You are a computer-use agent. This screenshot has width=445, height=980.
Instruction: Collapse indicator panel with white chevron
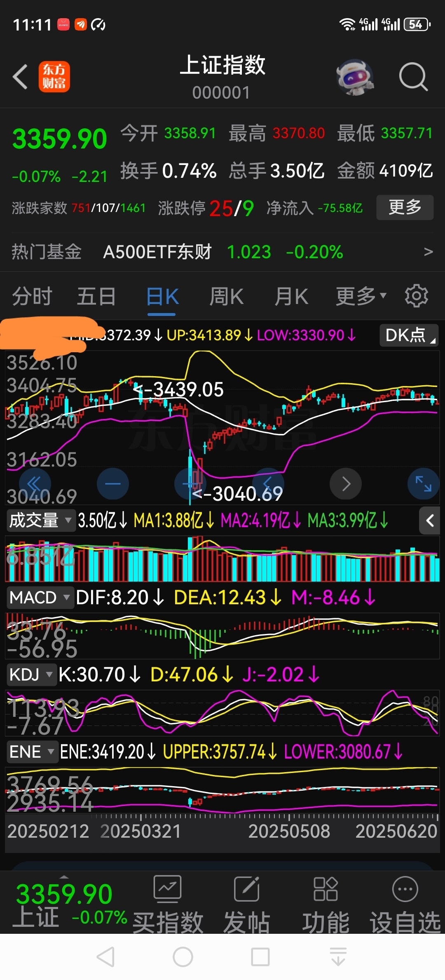(x=430, y=521)
